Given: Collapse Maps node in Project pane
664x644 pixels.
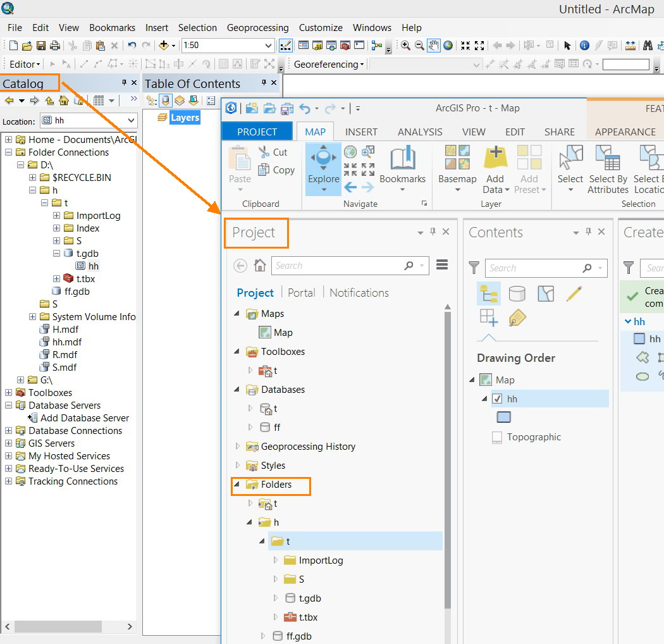Looking at the screenshot, I should click(x=237, y=314).
